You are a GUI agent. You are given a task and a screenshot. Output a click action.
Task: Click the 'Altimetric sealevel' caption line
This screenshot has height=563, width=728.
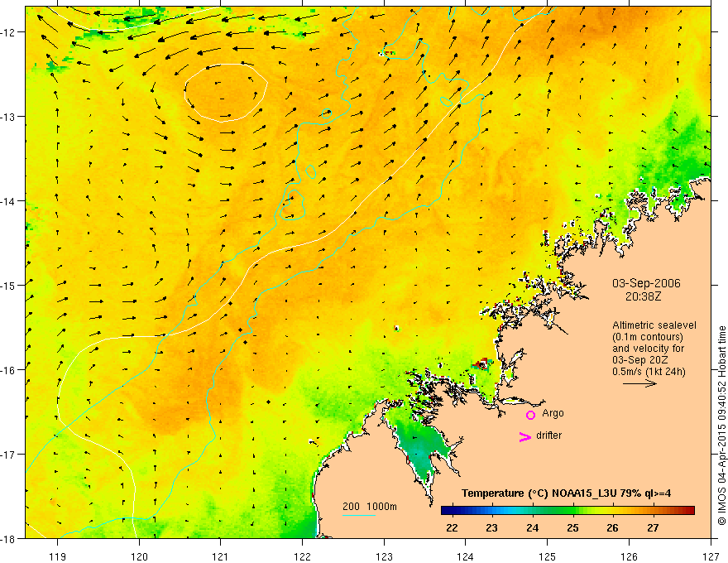pos(654,325)
